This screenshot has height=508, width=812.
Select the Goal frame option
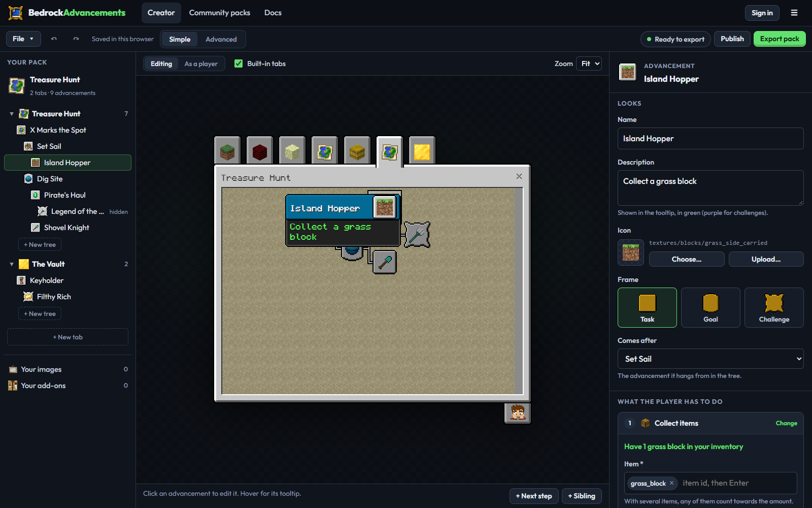[x=710, y=307]
